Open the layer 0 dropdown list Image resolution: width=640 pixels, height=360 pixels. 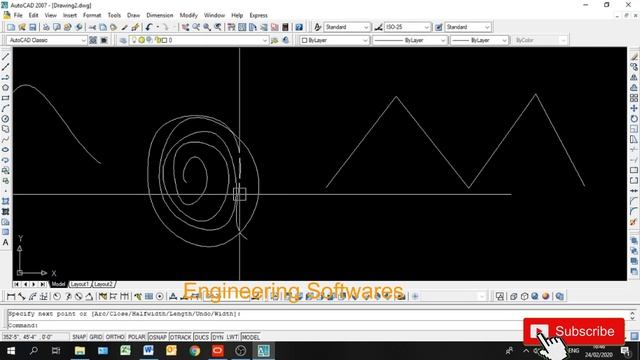(x=199, y=40)
